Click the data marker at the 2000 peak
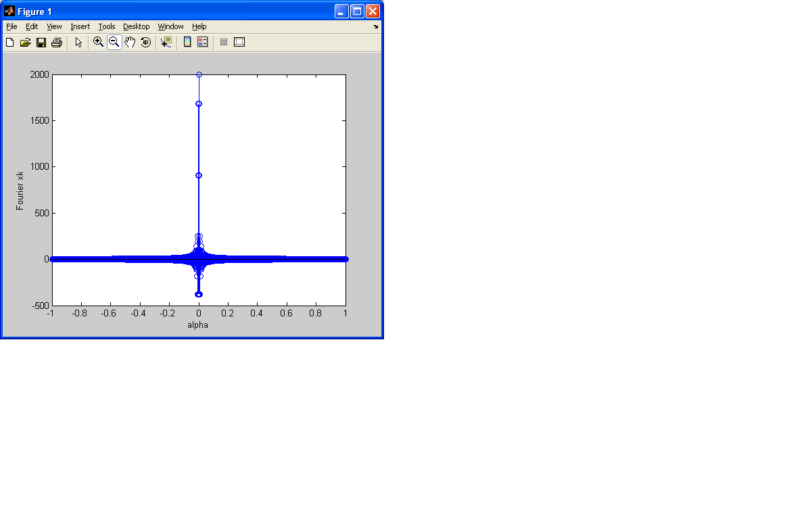This screenshot has height=530, width=812. (x=199, y=74)
